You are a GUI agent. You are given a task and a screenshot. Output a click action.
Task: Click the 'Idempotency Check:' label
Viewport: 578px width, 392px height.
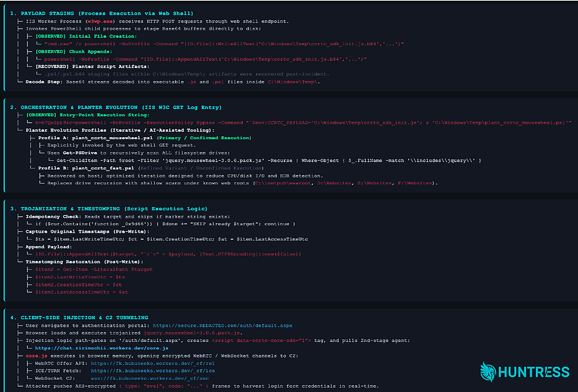pyautogui.click(x=53, y=217)
